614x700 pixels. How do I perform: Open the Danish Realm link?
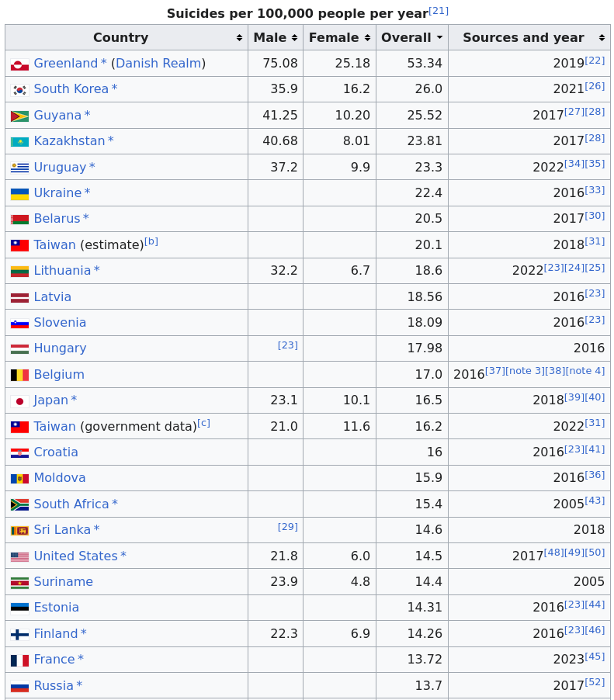[158, 64]
